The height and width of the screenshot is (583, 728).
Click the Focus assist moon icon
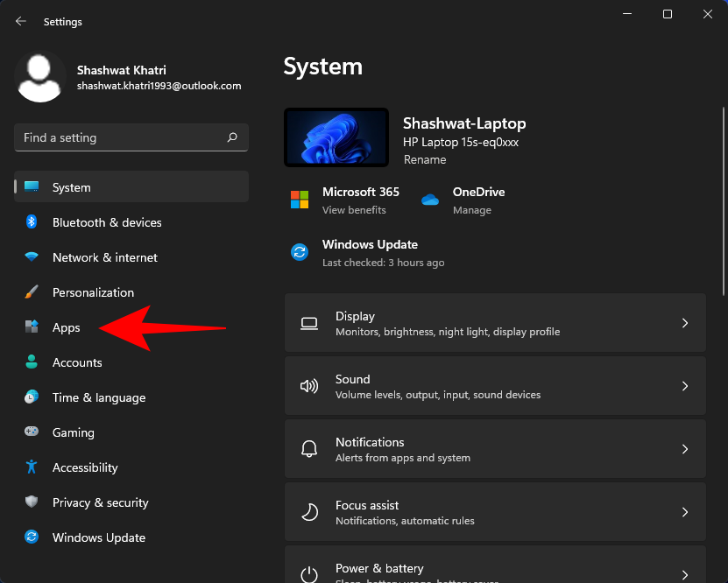[309, 512]
